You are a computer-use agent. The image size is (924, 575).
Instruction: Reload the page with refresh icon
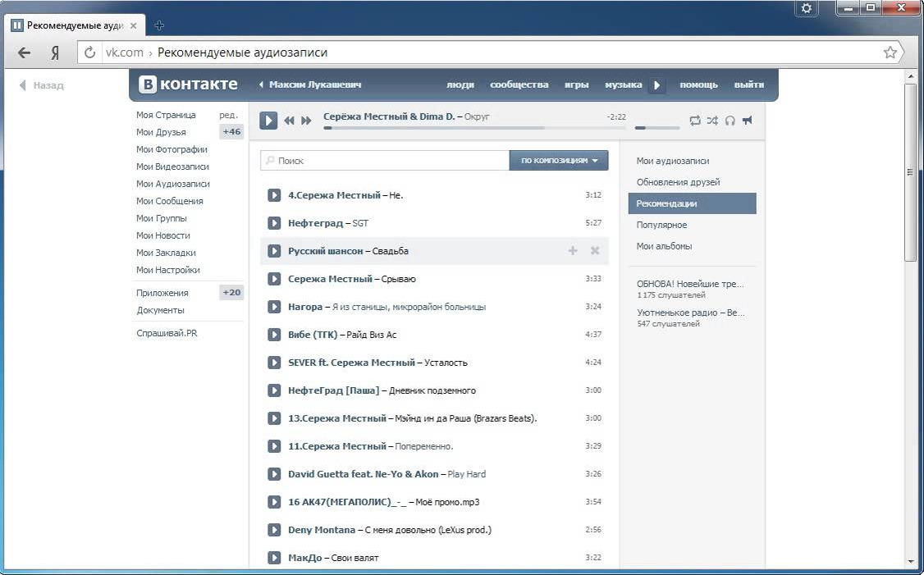[x=89, y=52]
